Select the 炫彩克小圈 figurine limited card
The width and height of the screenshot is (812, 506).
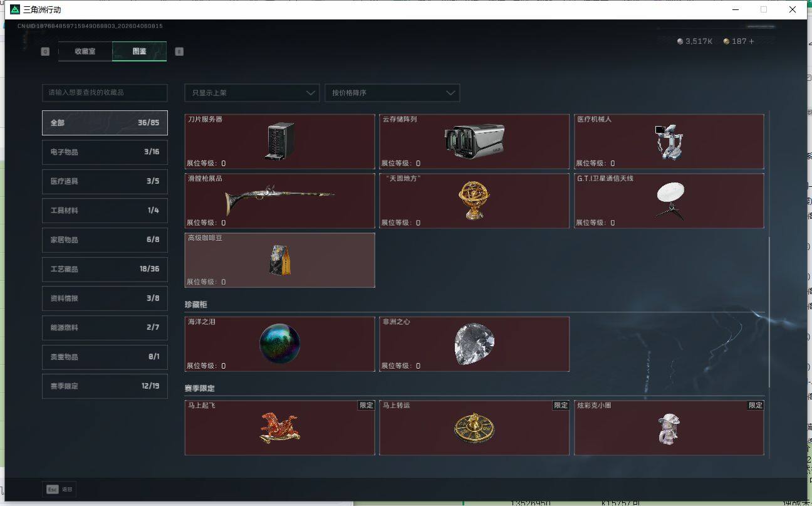pos(669,428)
